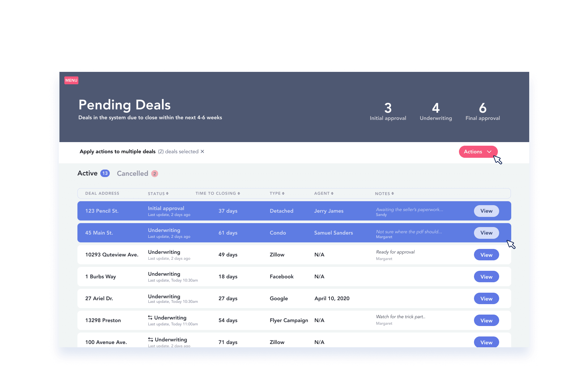Viewport: 588px width, 392px height.
Task: Clear deal selection using the × icon
Action: 202,151
